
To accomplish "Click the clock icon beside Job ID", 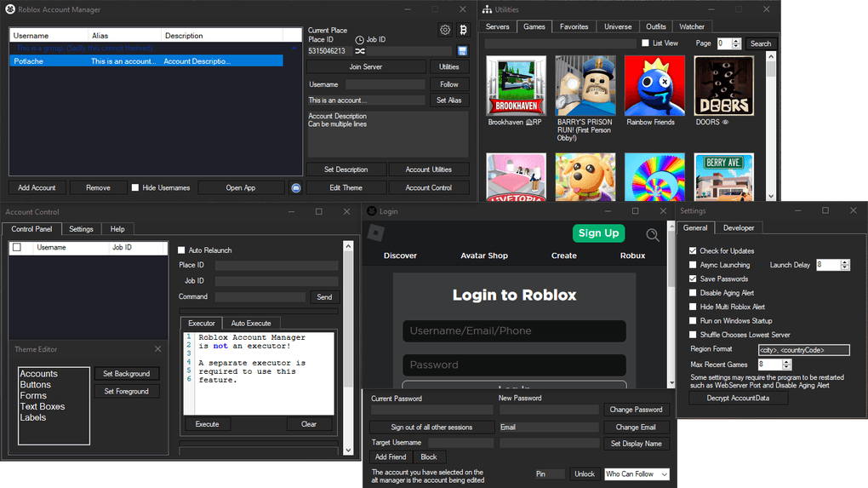I will point(359,40).
